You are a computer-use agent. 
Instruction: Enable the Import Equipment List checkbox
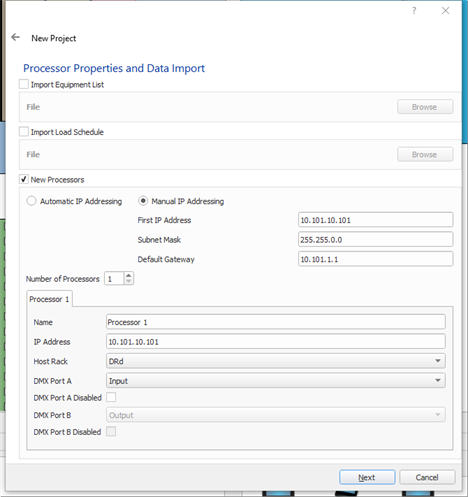coord(24,84)
